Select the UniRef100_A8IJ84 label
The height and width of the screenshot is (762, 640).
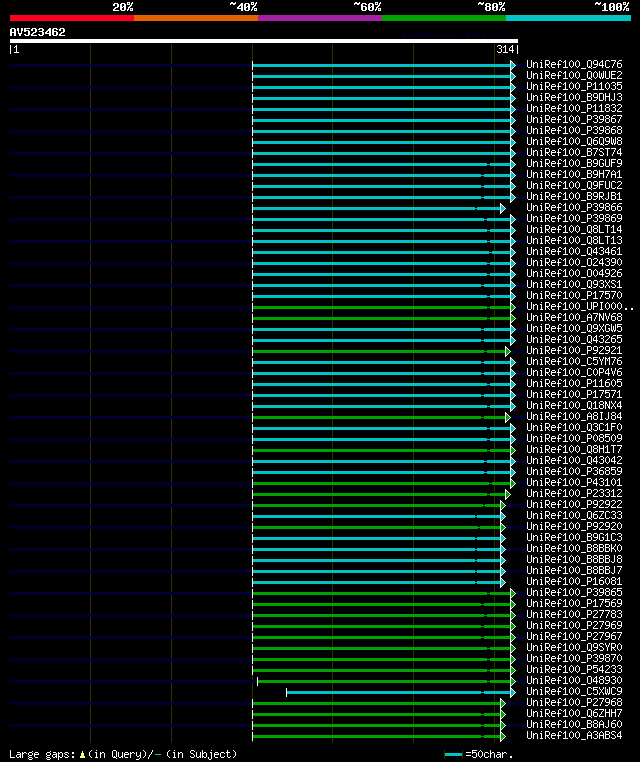tap(574, 416)
